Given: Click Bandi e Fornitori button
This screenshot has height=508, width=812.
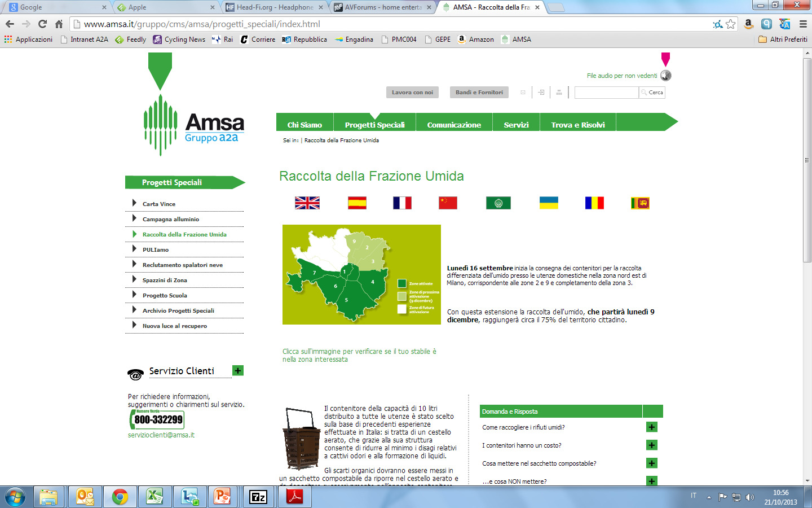Looking at the screenshot, I should point(479,93).
